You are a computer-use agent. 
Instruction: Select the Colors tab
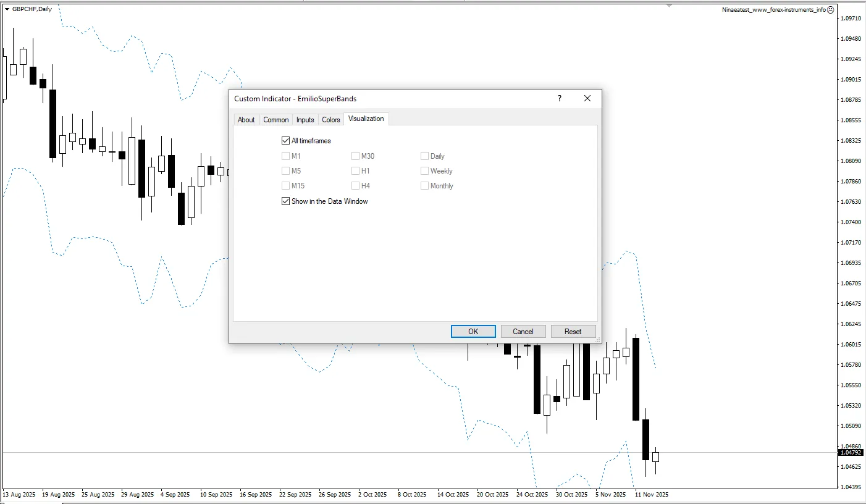click(x=331, y=120)
